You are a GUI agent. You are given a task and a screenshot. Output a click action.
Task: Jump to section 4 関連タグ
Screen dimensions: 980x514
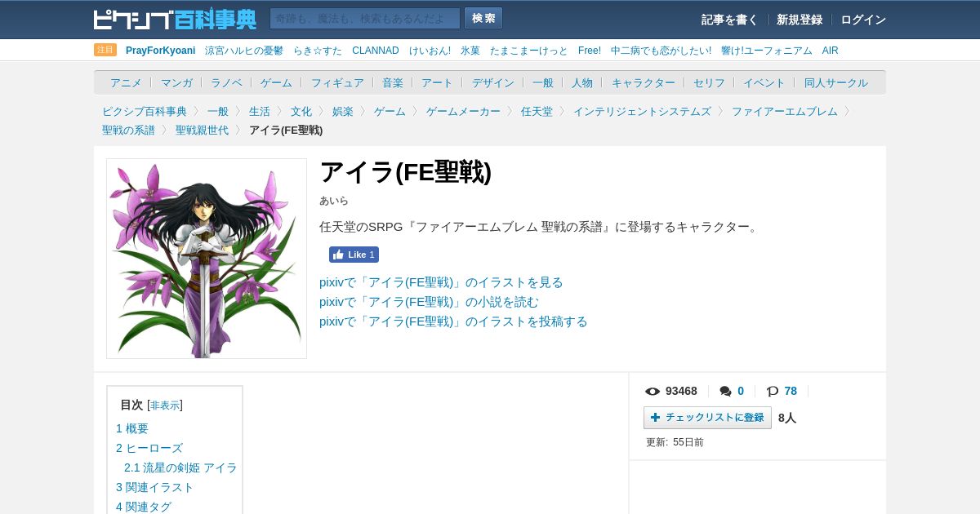pyautogui.click(x=144, y=507)
